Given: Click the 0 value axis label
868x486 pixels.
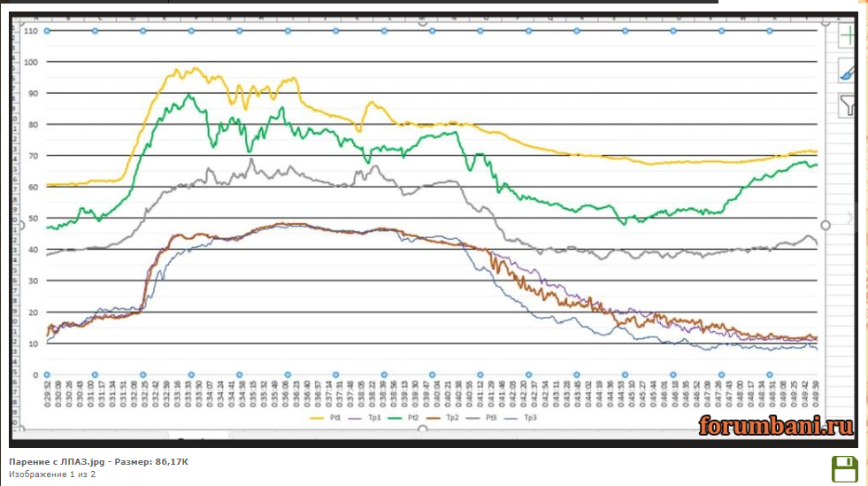Looking at the screenshot, I should [x=35, y=374].
